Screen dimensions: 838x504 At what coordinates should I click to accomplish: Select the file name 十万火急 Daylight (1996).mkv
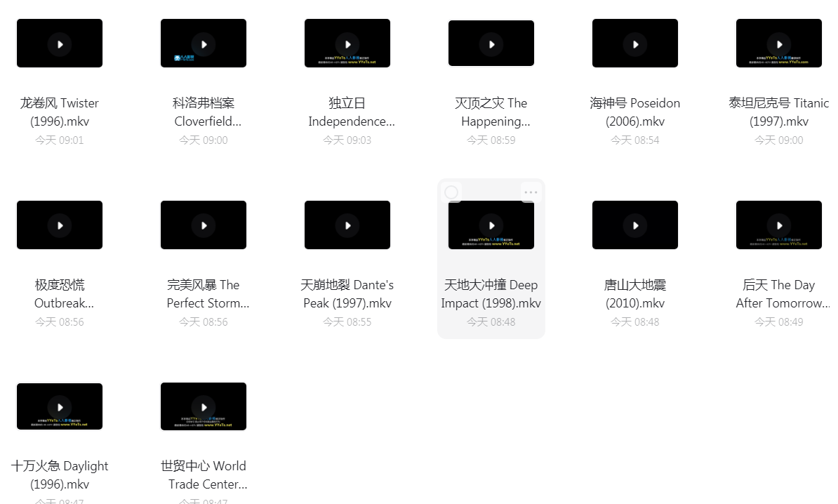click(60, 475)
